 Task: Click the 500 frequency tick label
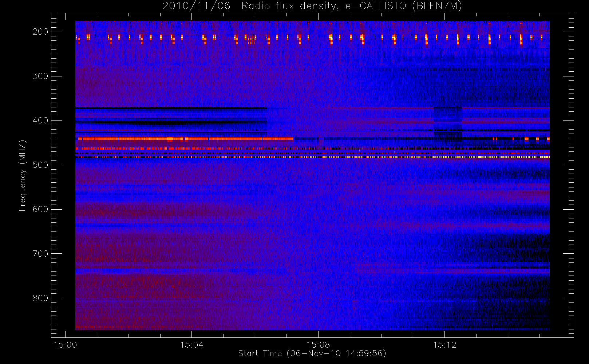[40, 165]
